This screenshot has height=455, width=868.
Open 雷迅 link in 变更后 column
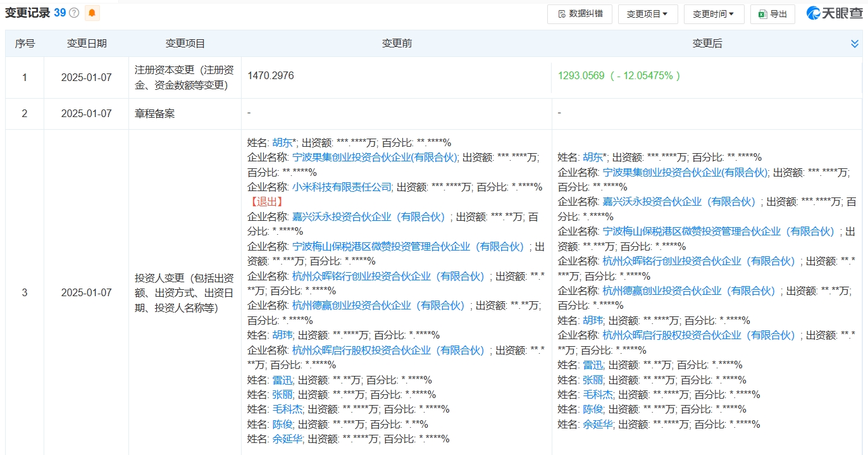coord(592,365)
